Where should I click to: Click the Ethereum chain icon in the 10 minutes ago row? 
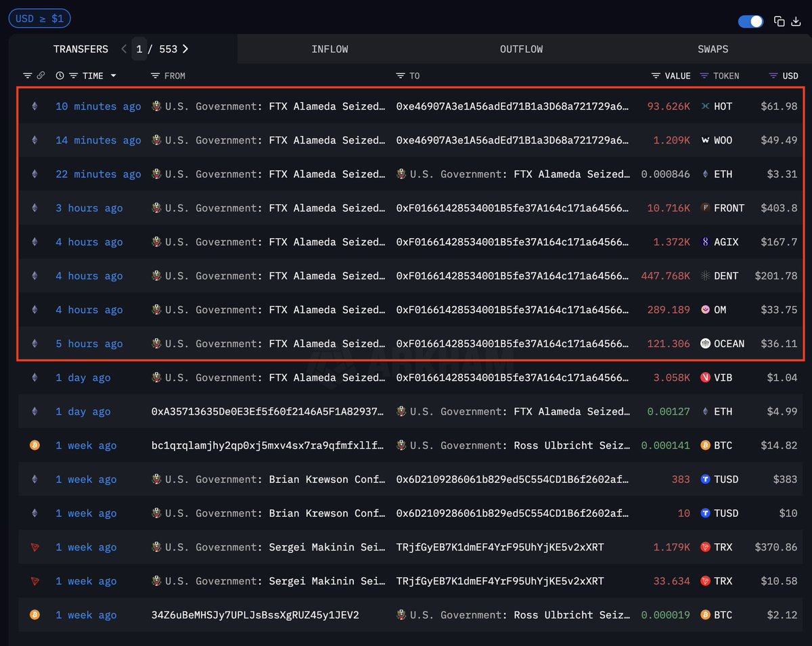pyautogui.click(x=35, y=106)
